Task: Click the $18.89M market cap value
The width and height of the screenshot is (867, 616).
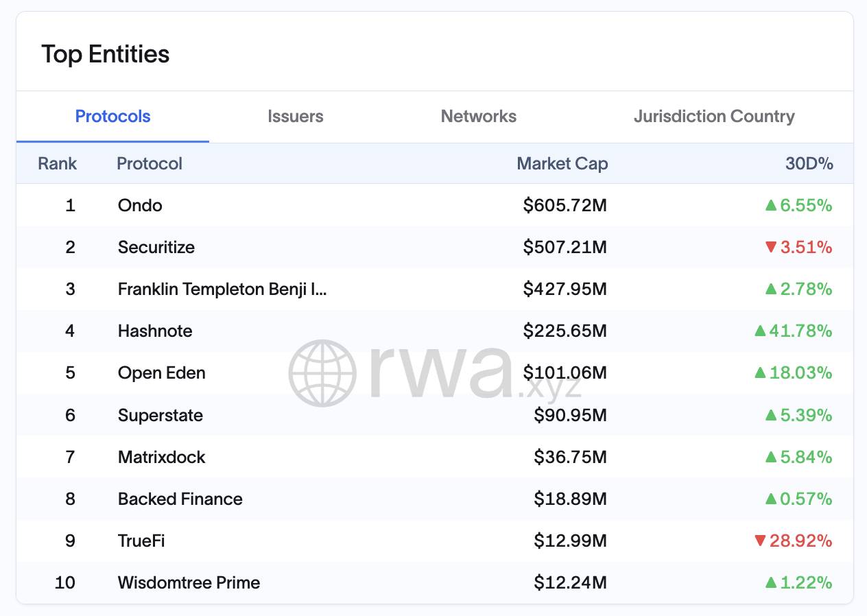Action: tap(571, 499)
